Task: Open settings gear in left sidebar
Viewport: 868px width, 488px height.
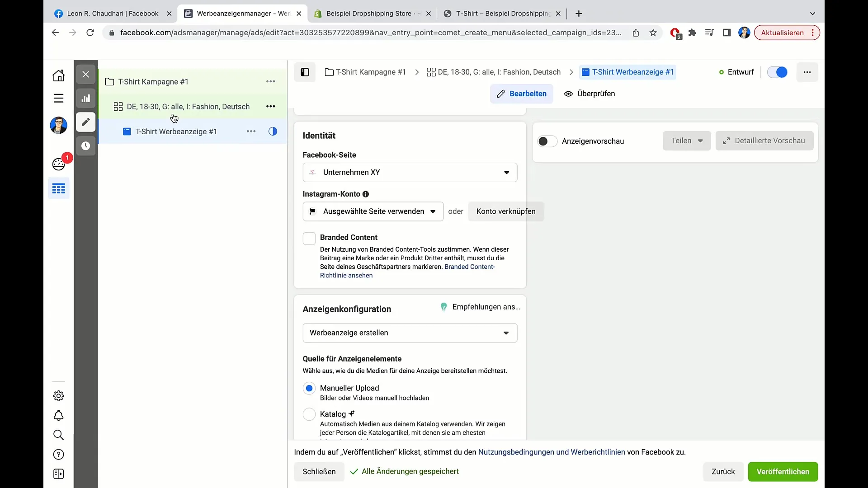Action: (x=58, y=396)
